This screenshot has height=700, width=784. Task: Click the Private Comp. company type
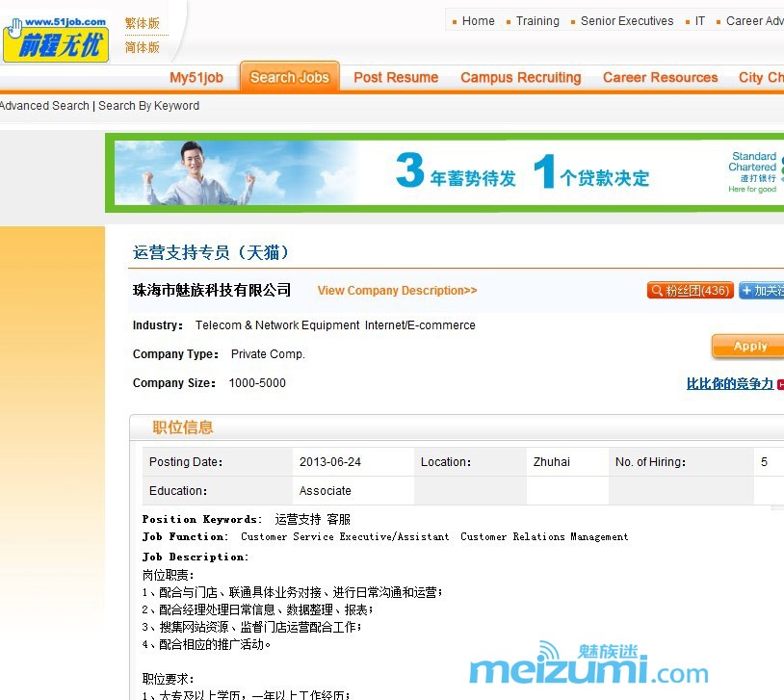pos(268,354)
